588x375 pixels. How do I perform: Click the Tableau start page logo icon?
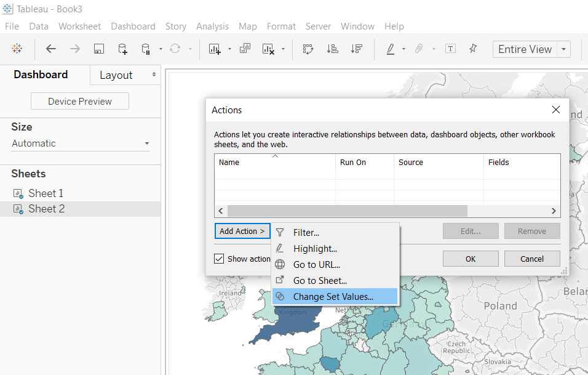17,49
